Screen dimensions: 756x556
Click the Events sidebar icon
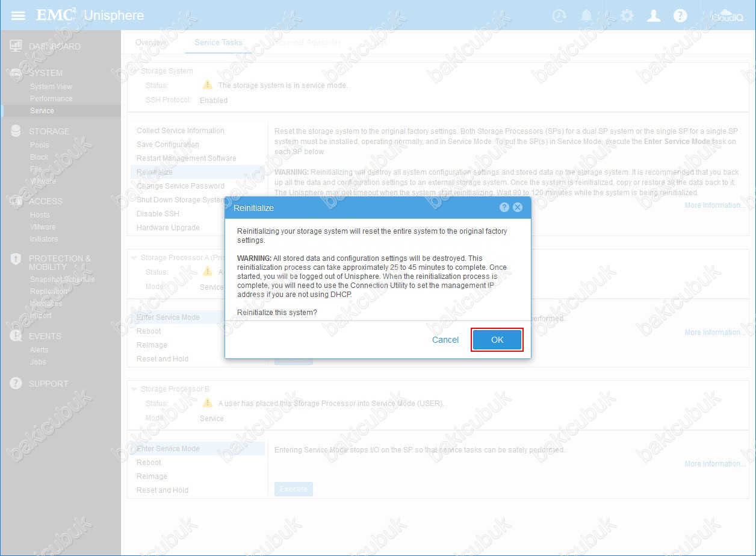click(x=16, y=336)
